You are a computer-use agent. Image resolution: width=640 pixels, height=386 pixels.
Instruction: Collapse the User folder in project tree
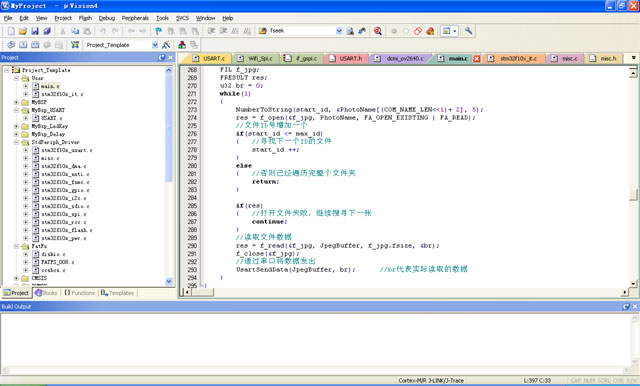pyautogui.click(x=16, y=78)
